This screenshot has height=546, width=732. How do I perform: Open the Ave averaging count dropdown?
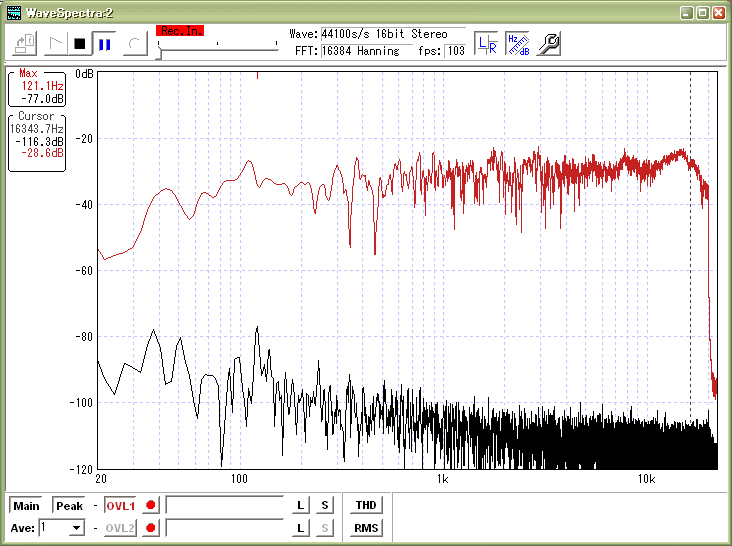coord(76,528)
